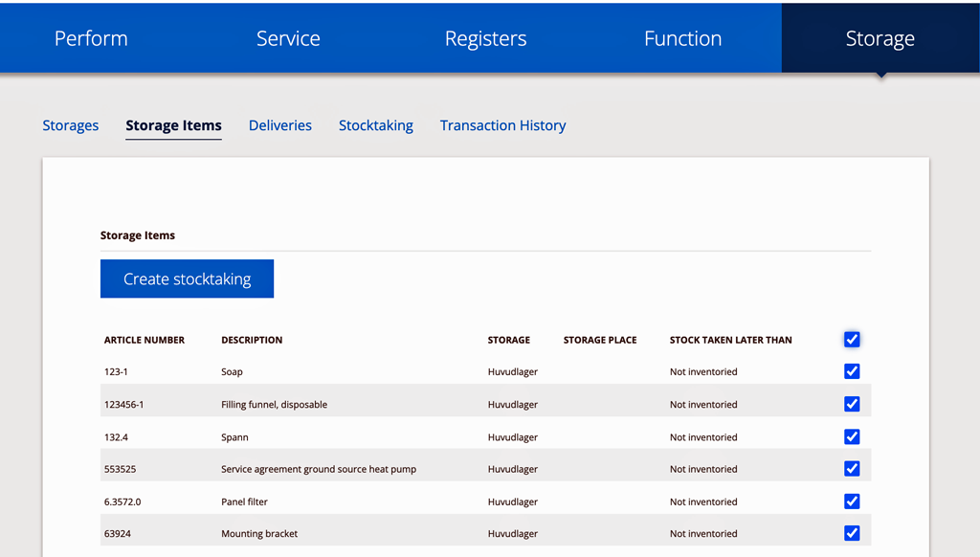The height and width of the screenshot is (557, 980).
Task: Click article number 123-1
Action: pos(116,372)
